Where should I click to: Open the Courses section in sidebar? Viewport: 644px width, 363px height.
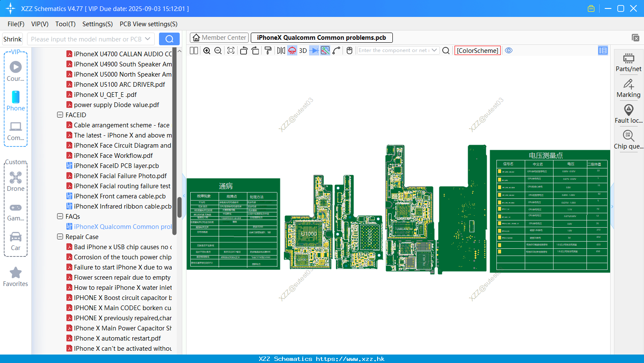click(16, 71)
